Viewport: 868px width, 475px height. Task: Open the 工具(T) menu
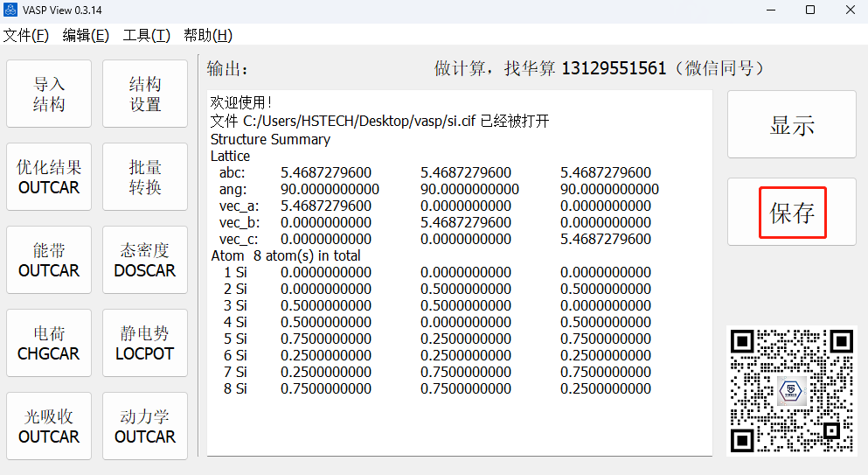(x=146, y=35)
